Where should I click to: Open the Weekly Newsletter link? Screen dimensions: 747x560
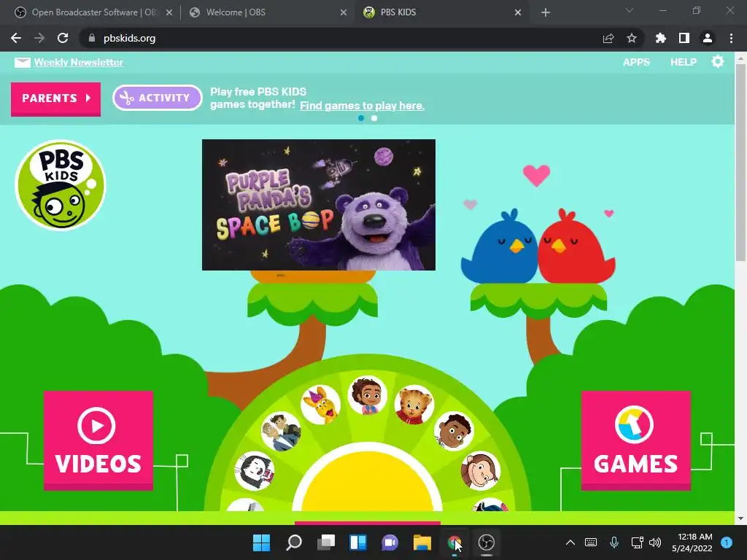tap(79, 63)
